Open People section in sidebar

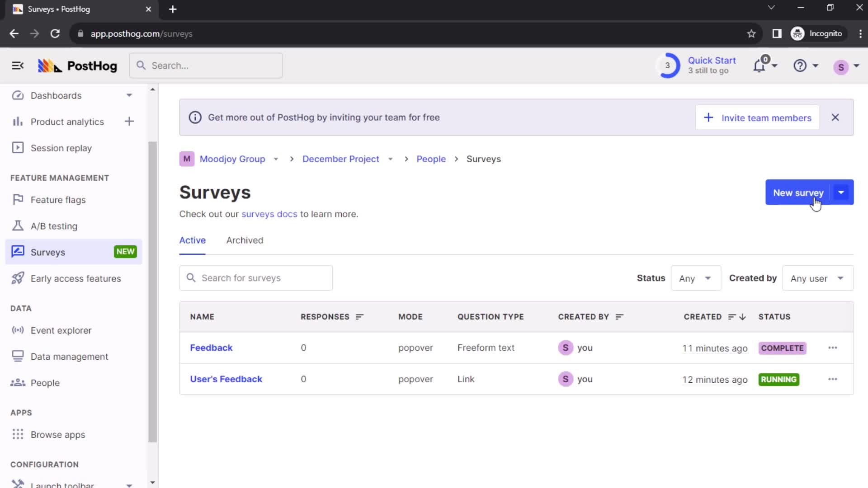coord(45,383)
